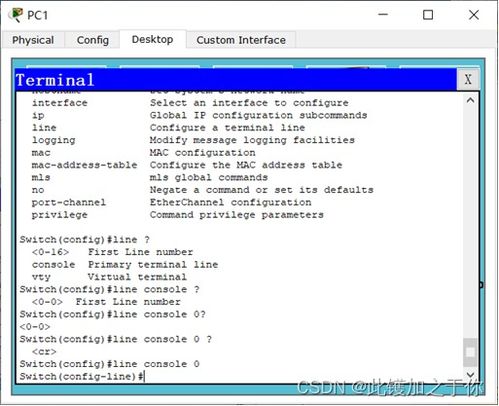Open the Physical tab

[33, 40]
